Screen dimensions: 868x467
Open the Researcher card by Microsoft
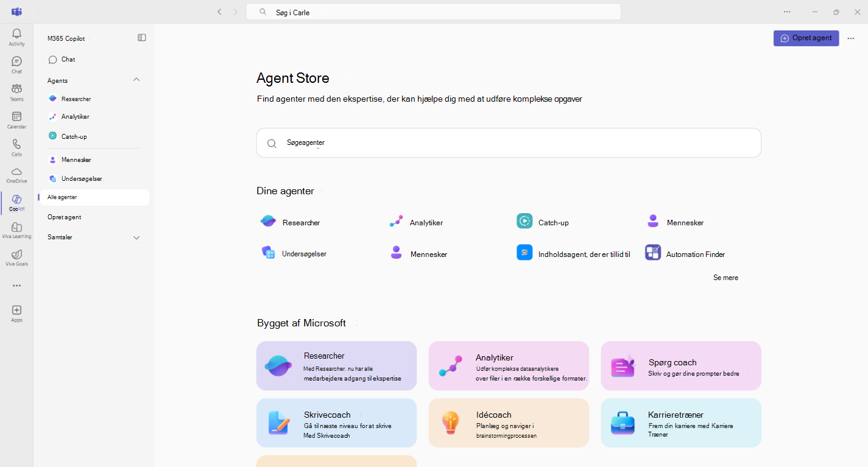tap(336, 366)
